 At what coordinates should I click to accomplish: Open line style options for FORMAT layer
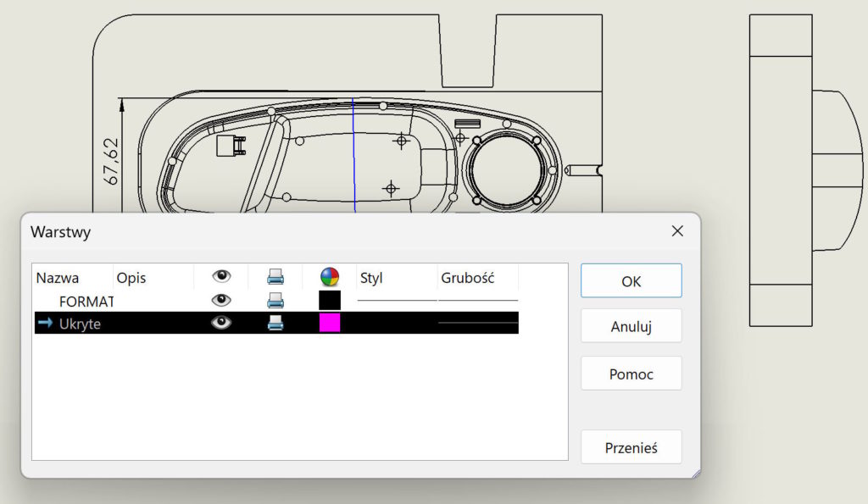[397, 300]
